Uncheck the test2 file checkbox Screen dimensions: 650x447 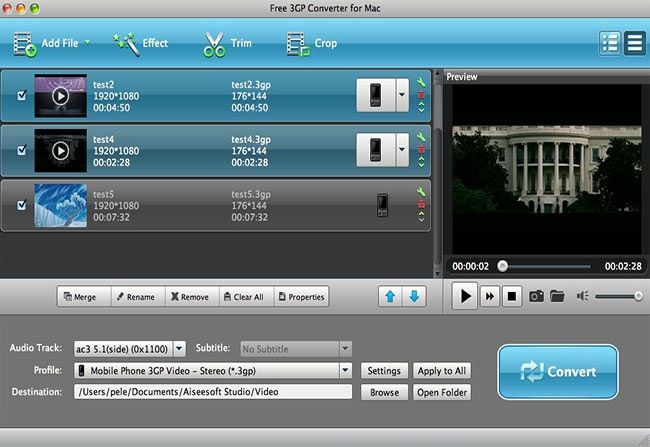pos(23,96)
